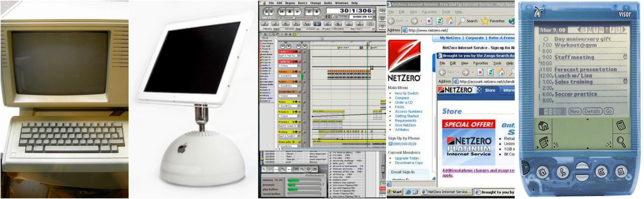Select the pencil tool in MOTU tool palette

(x=270, y=169)
